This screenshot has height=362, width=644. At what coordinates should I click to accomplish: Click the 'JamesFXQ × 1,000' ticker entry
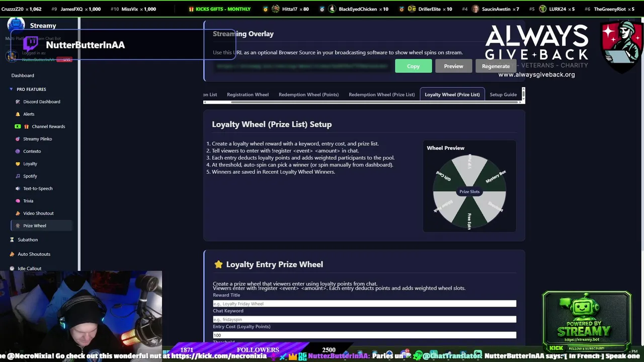pos(76,9)
